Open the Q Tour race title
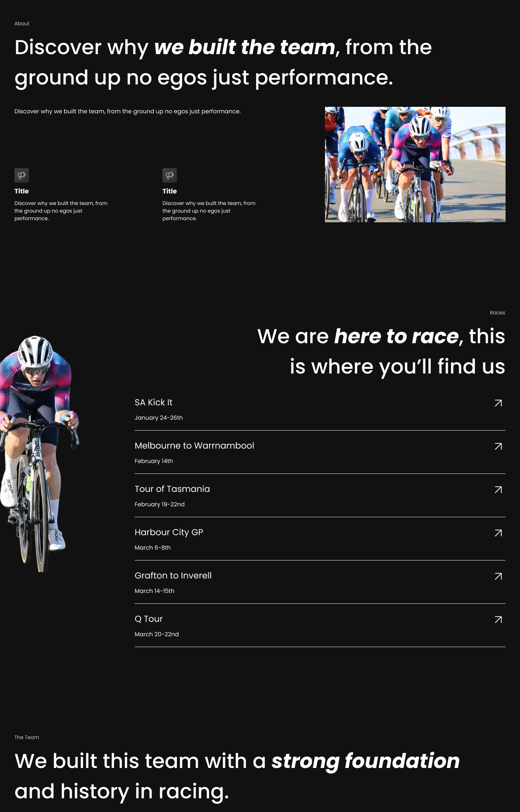 pos(149,619)
